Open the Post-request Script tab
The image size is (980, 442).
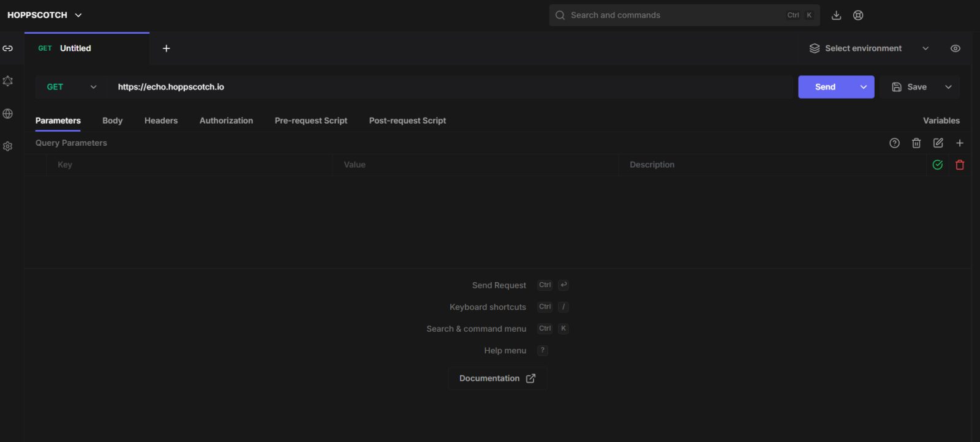[x=407, y=121]
